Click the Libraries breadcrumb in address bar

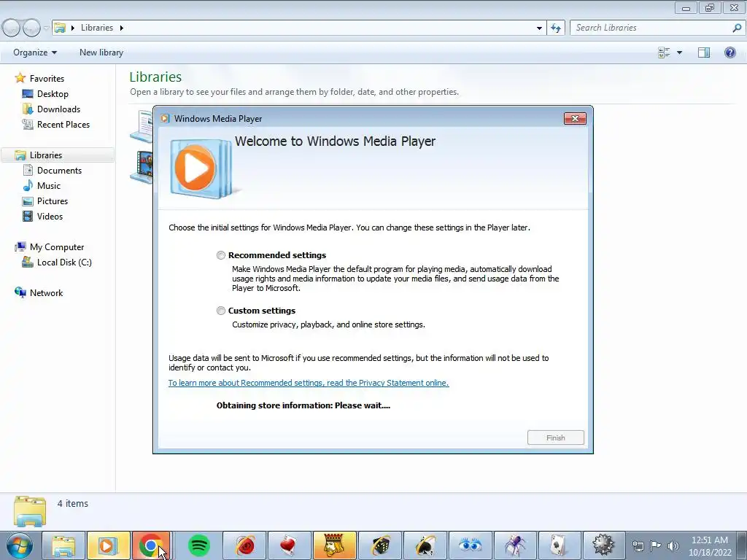point(97,28)
